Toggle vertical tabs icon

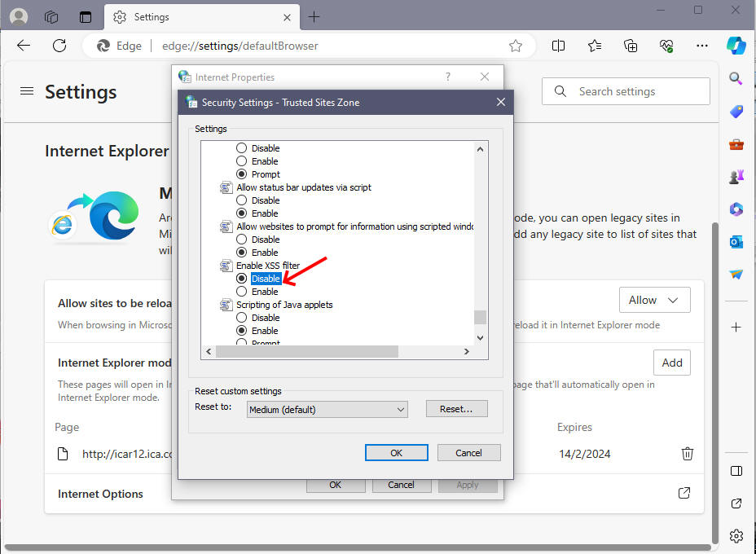click(86, 17)
